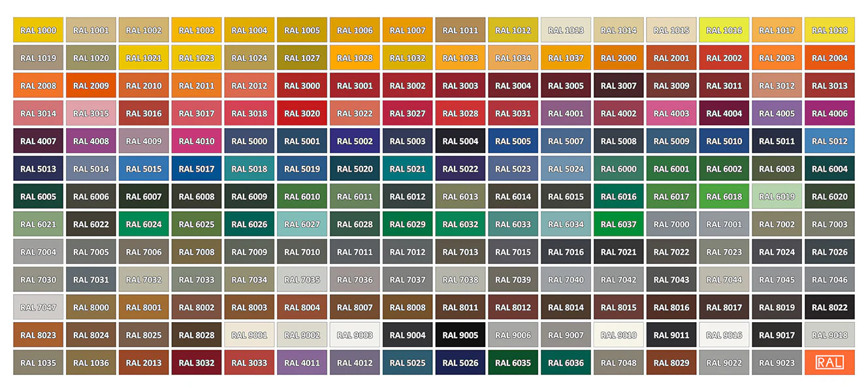Select the RAL 8022 dark brown swatch

[829, 307]
